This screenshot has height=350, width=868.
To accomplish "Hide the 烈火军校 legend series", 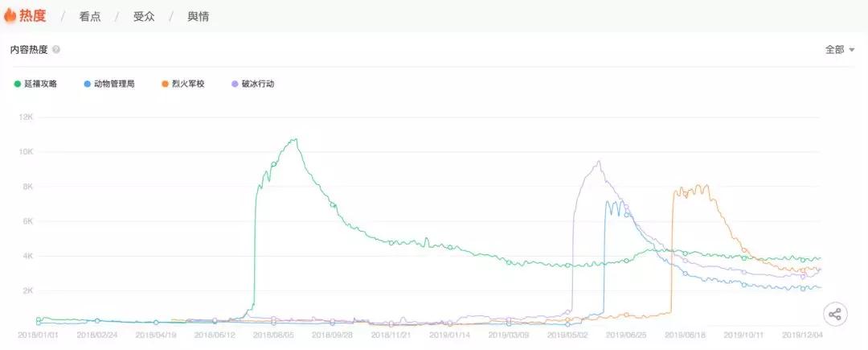I will point(183,84).
